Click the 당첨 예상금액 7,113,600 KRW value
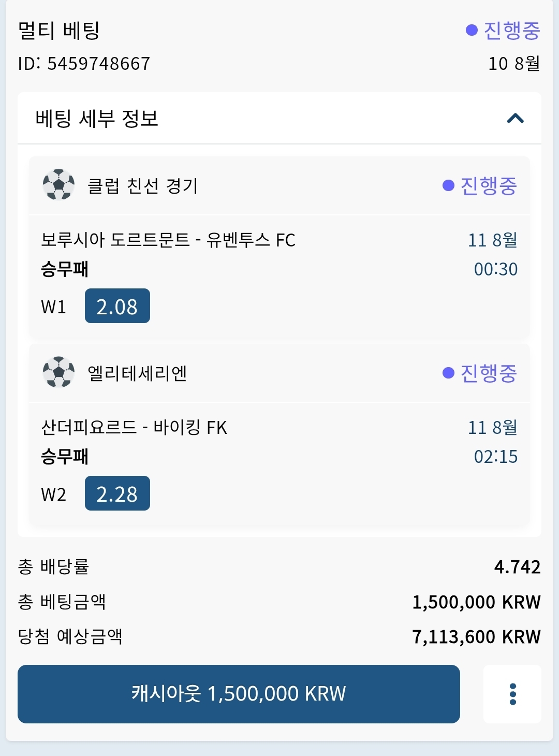559x756 pixels. (476, 636)
